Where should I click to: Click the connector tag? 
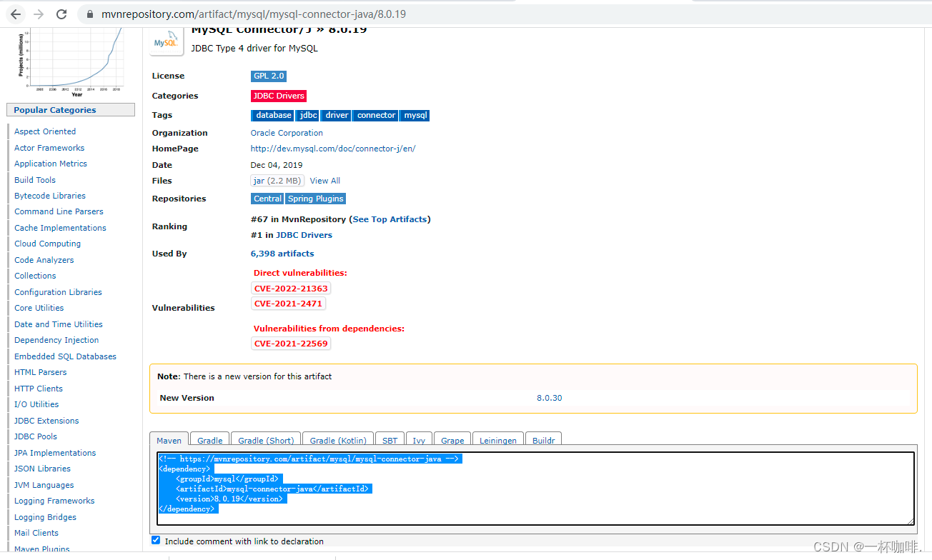(x=377, y=115)
